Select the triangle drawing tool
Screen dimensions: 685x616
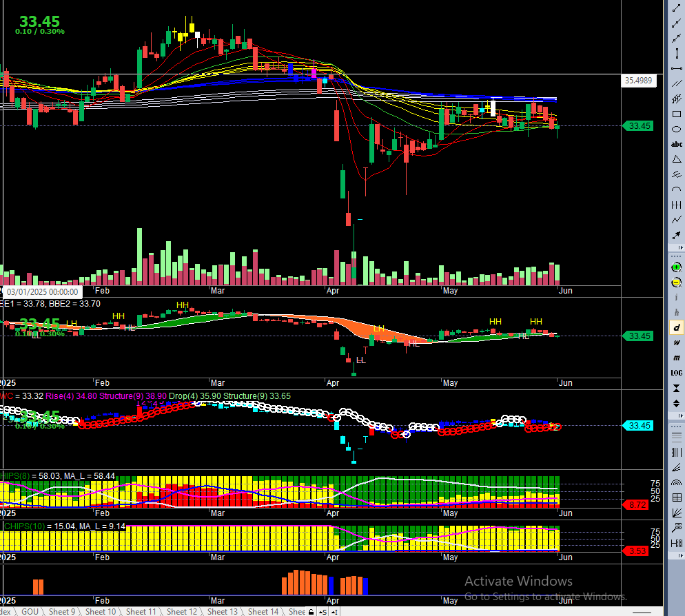[676, 159]
